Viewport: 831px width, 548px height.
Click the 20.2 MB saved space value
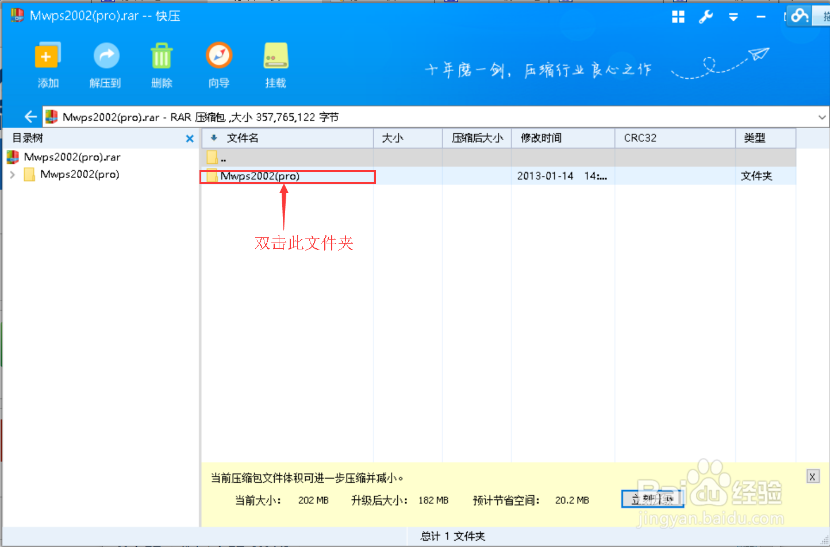click(x=572, y=500)
